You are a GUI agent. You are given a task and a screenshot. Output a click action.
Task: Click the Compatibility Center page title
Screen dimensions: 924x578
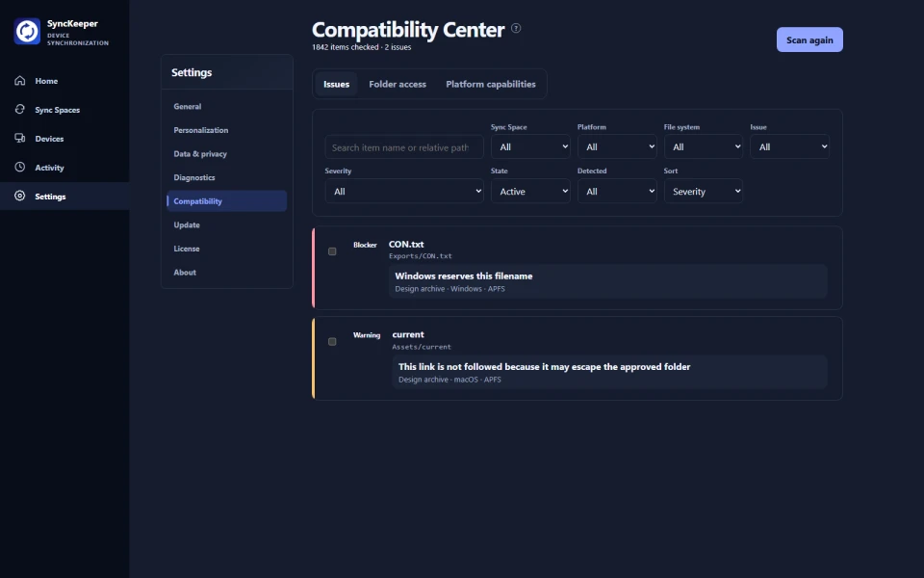pyautogui.click(x=408, y=30)
